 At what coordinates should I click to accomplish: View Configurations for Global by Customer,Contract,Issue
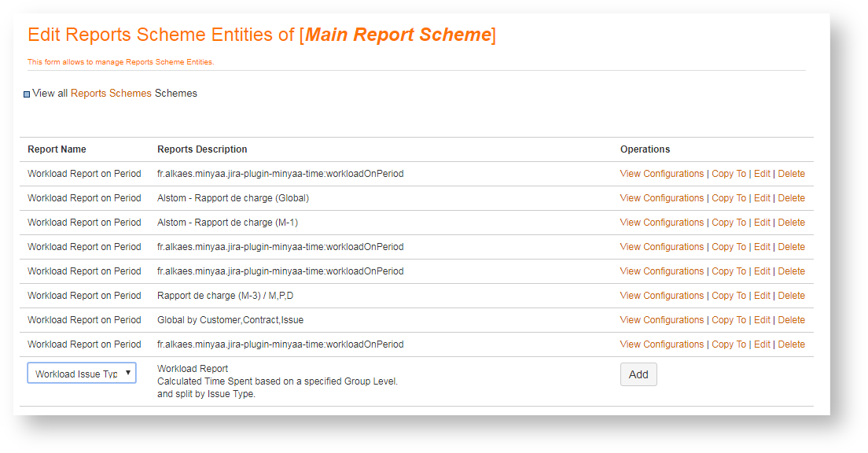(x=661, y=320)
